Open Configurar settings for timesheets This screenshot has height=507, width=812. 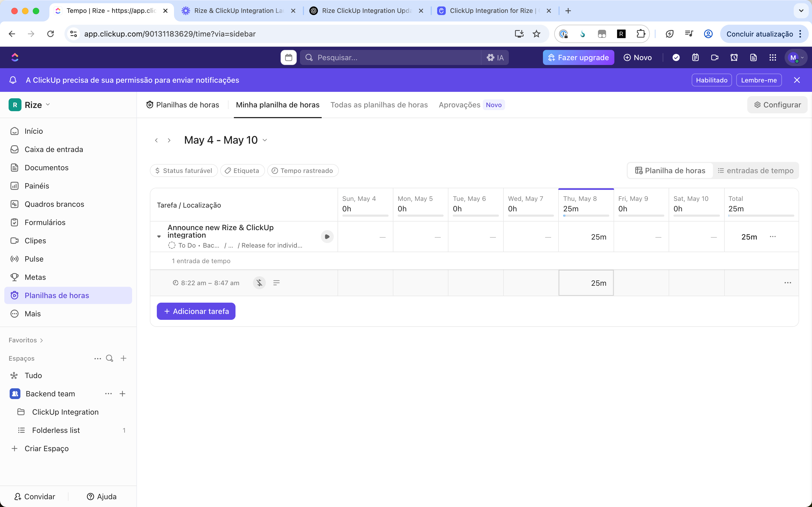coord(777,105)
